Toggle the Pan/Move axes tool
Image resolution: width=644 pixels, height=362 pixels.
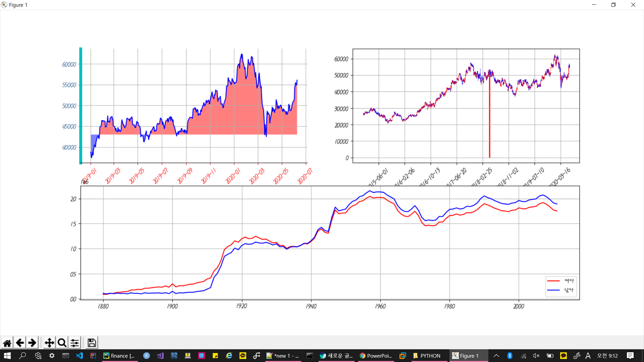(49, 343)
